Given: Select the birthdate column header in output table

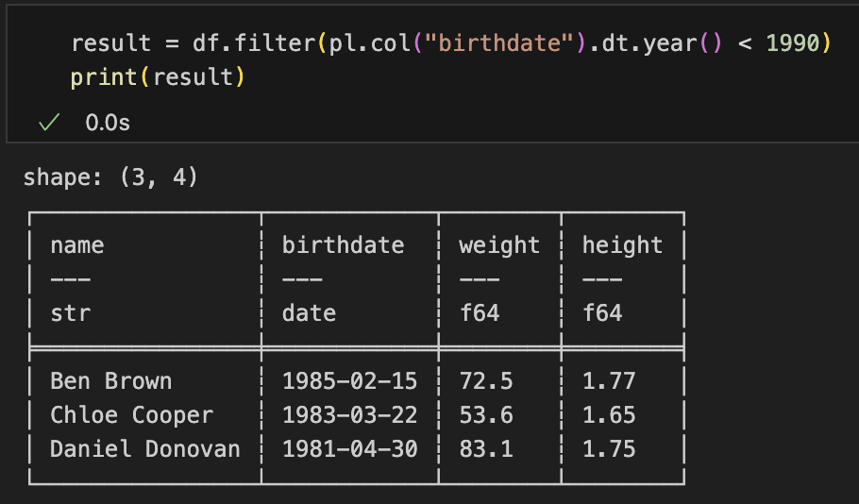Looking at the screenshot, I should (x=343, y=245).
